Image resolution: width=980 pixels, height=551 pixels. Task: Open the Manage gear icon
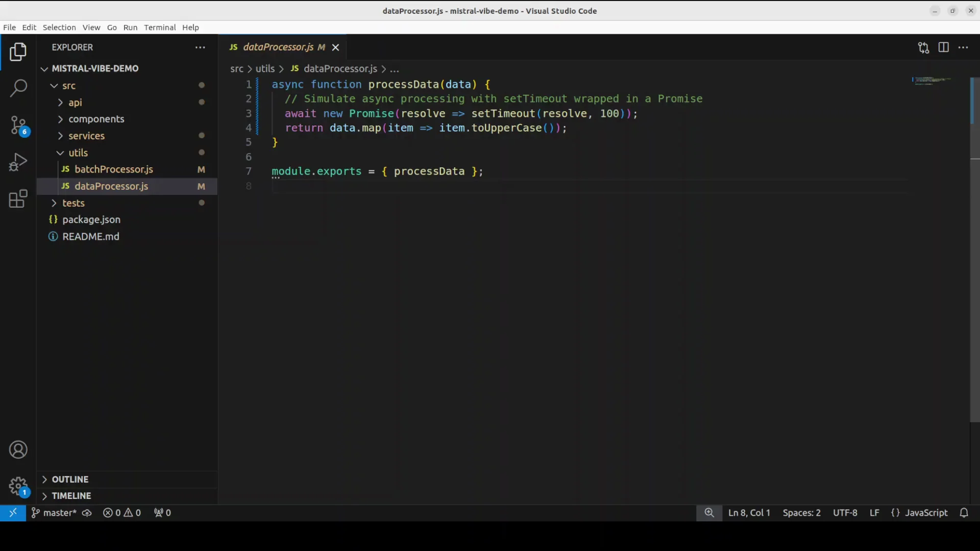[18, 486]
